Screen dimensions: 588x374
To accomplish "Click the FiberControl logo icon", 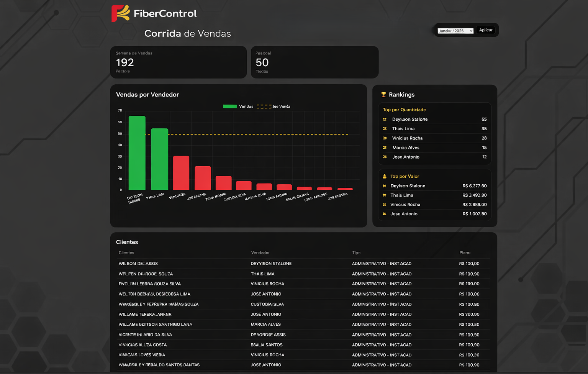I will [x=120, y=13].
